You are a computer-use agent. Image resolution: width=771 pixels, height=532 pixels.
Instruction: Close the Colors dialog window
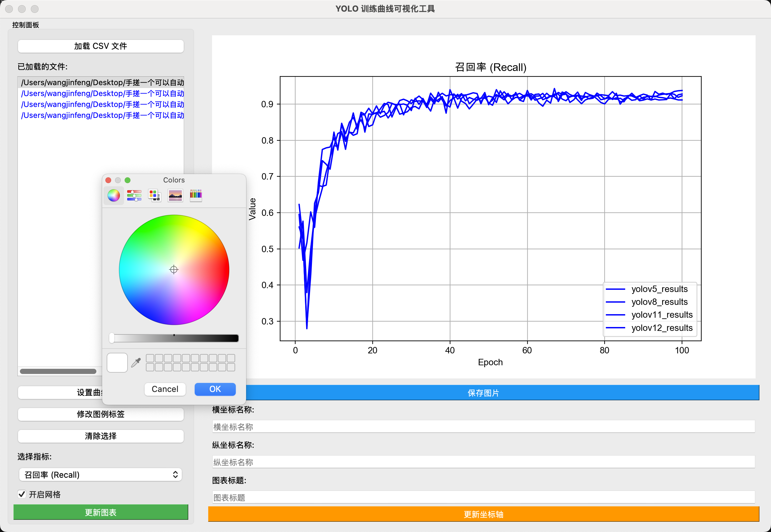[x=108, y=180]
